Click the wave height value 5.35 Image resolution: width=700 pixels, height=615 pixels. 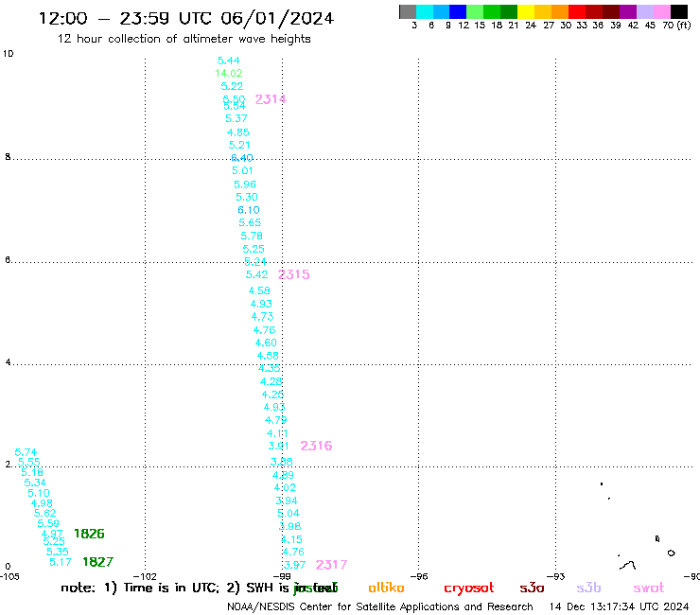(58, 552)
